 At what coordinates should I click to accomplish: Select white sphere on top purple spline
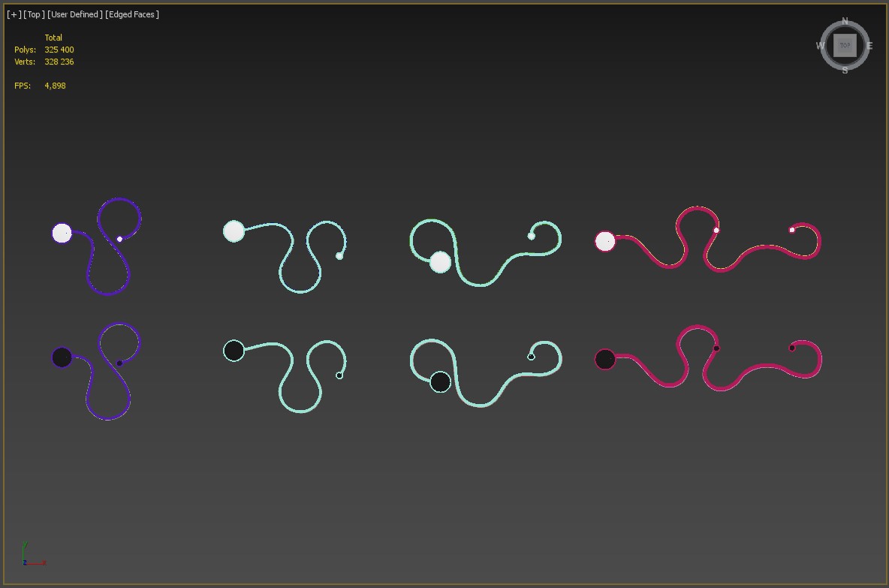pyautogui.click(x=62, y=233)
